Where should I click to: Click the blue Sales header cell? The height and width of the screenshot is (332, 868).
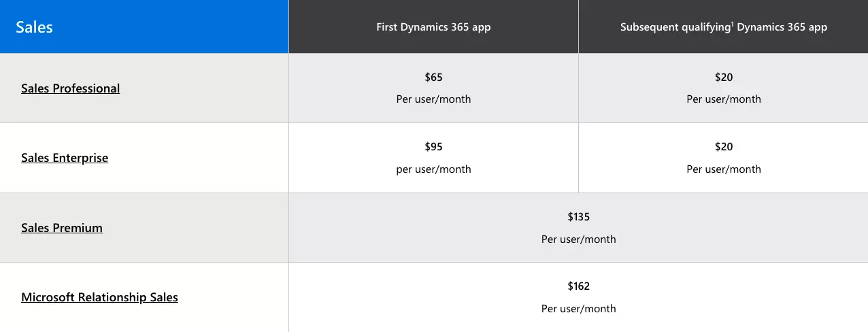144,27
